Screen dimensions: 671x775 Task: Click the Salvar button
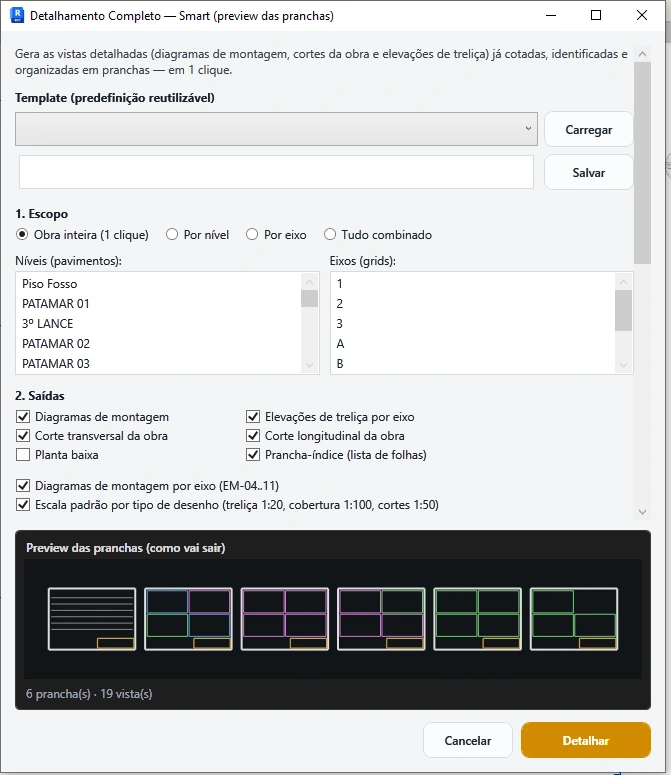[588, 172]
